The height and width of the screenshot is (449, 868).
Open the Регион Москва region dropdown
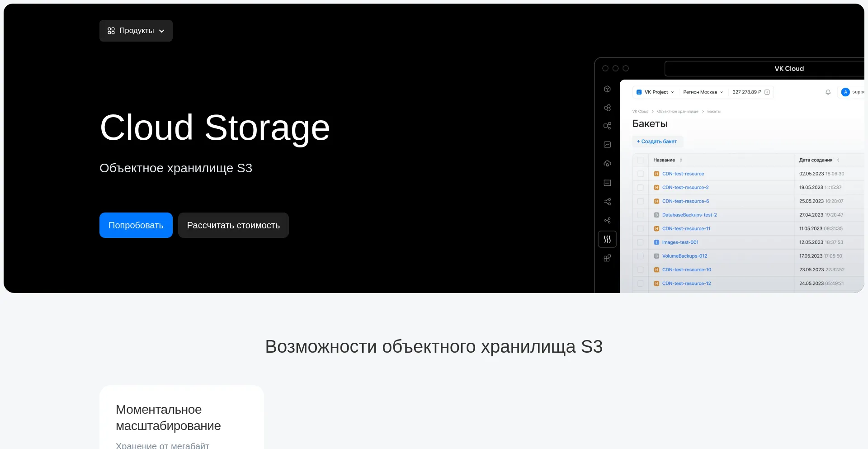coord(703,92)
